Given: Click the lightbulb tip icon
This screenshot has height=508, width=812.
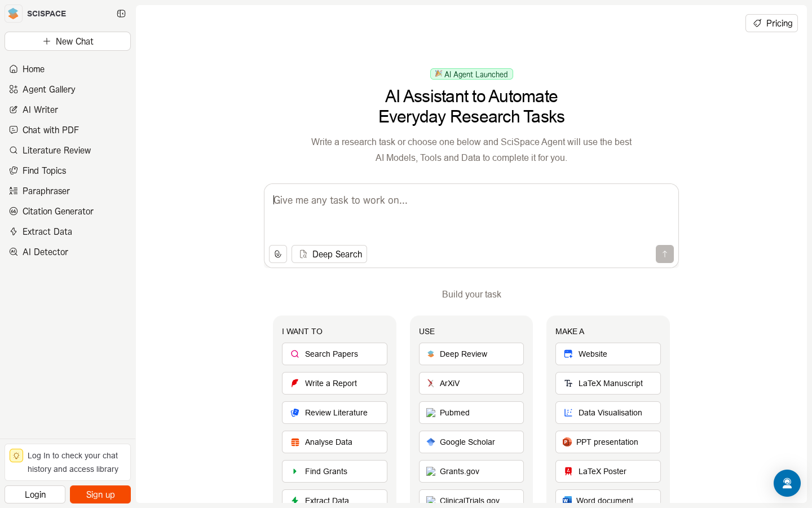Looking at the screenshot, I should (16, 456).
